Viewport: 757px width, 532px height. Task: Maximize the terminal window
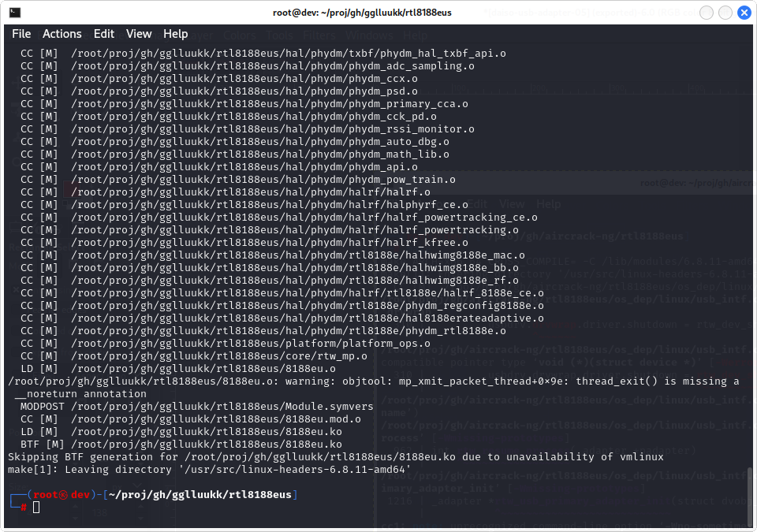[725, 13]
